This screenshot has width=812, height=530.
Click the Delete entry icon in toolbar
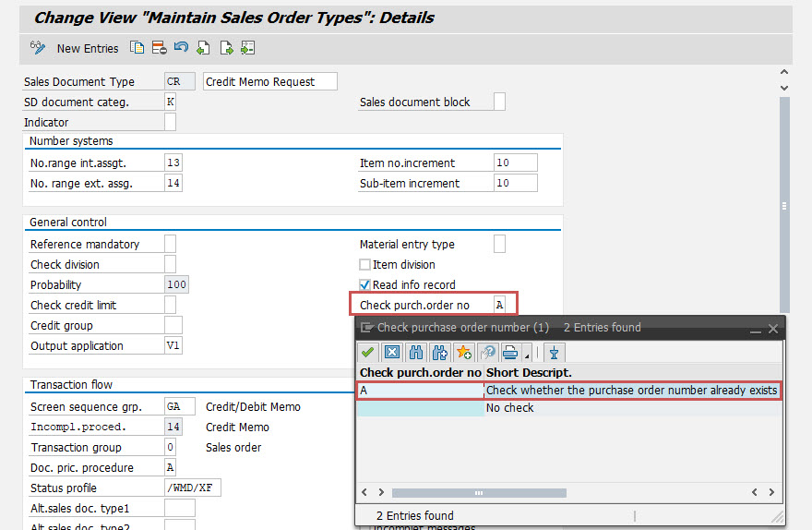coord(159,48)
